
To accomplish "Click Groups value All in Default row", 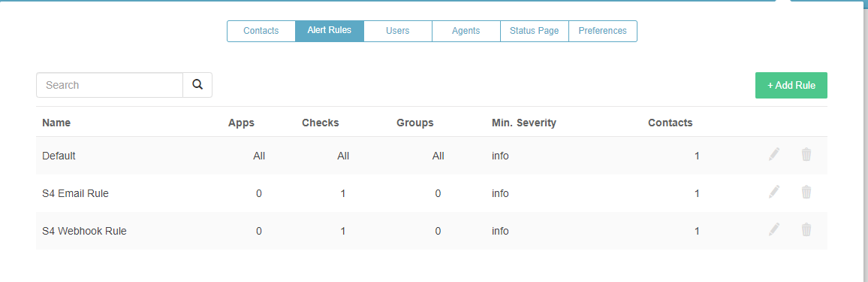I will click(x=439, y=156).
